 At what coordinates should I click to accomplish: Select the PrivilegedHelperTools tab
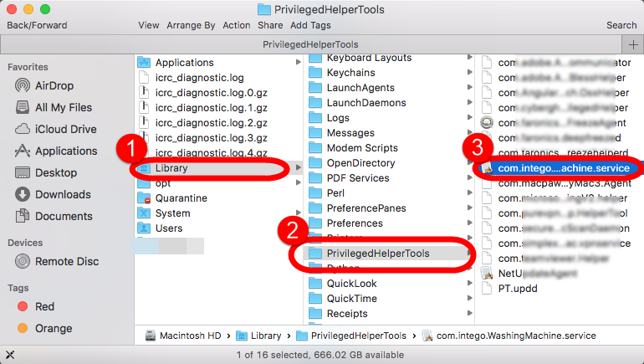click(x=310, y=44)
